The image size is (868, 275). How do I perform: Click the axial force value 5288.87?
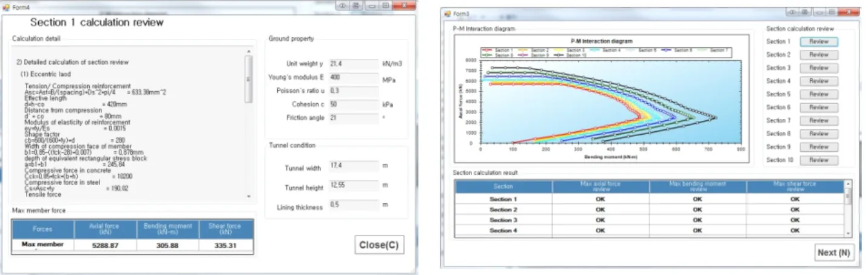[x=104, y=245]
